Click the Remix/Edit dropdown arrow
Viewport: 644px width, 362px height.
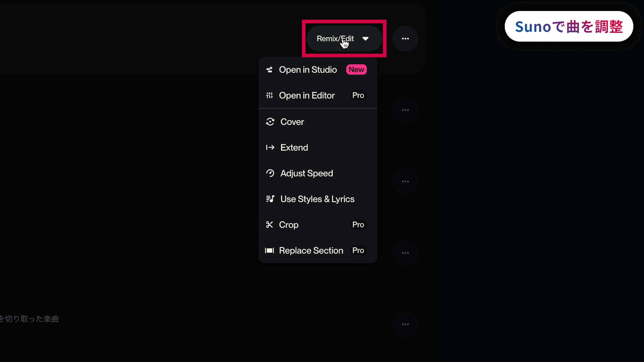365,39
